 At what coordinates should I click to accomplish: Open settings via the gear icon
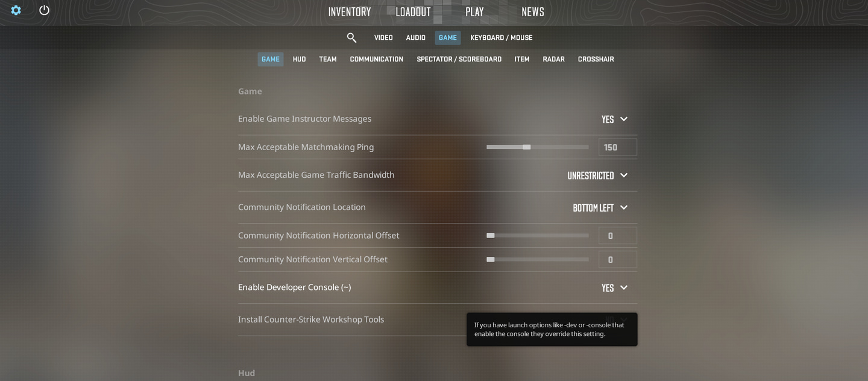pos(16,10)
